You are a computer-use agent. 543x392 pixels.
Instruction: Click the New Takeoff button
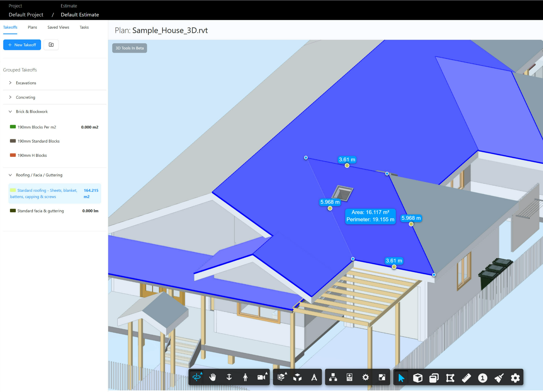[22, 45]
